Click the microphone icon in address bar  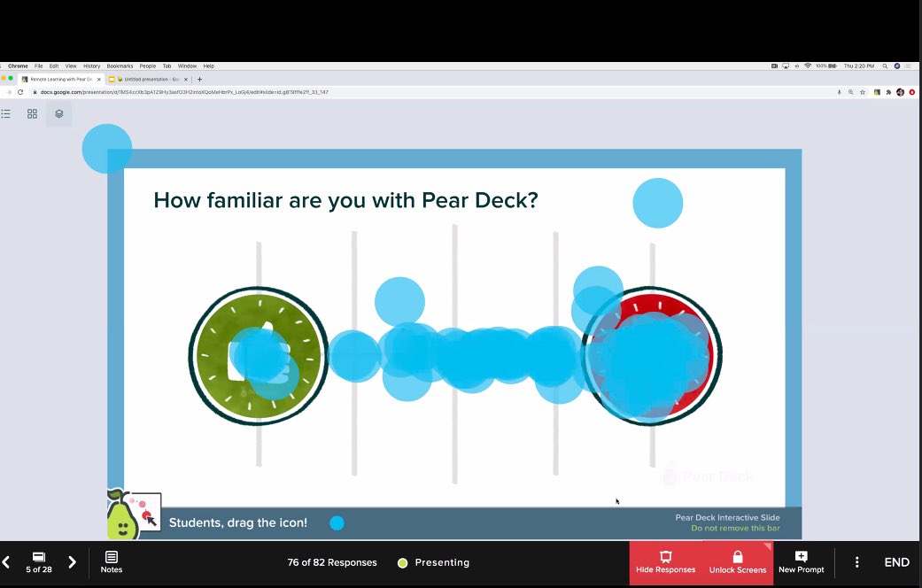[x=839, y=92]
